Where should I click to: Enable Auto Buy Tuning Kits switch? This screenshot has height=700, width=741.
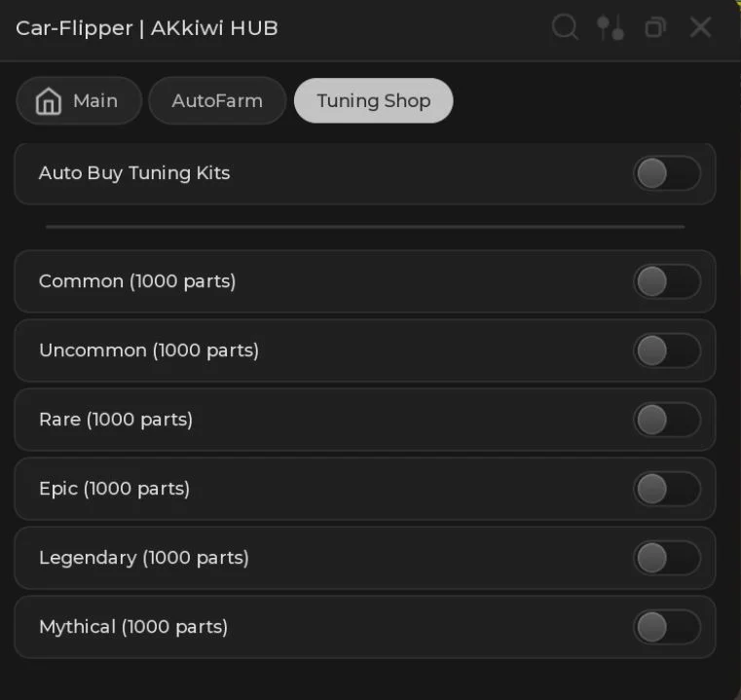[667, 173]
